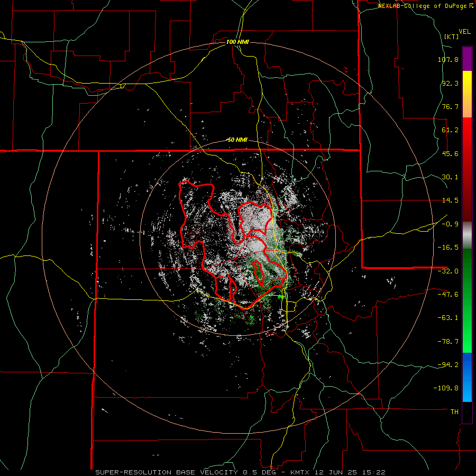This screenshot has height=476, width=476.
Task: Pick the purple segment of color bar
Action: click(x=467, y=59)
